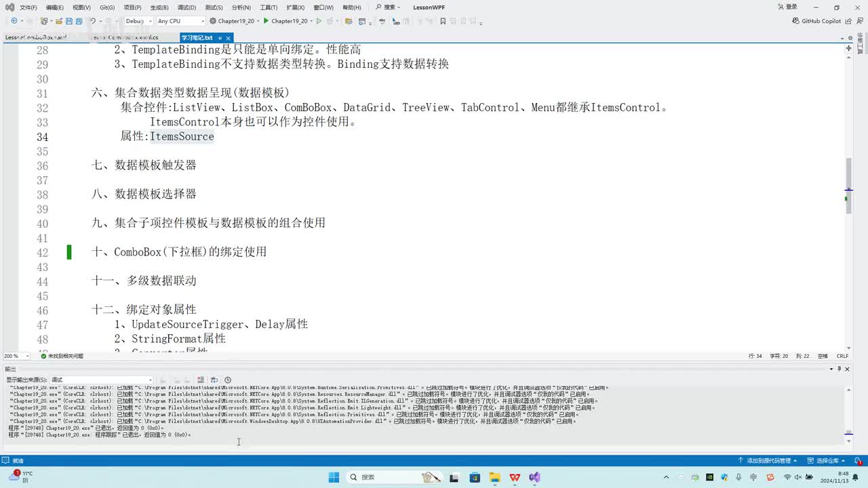The image size is (868, 488).
Task: Click the bookmark icon in the toolbar
Action: 443,21
